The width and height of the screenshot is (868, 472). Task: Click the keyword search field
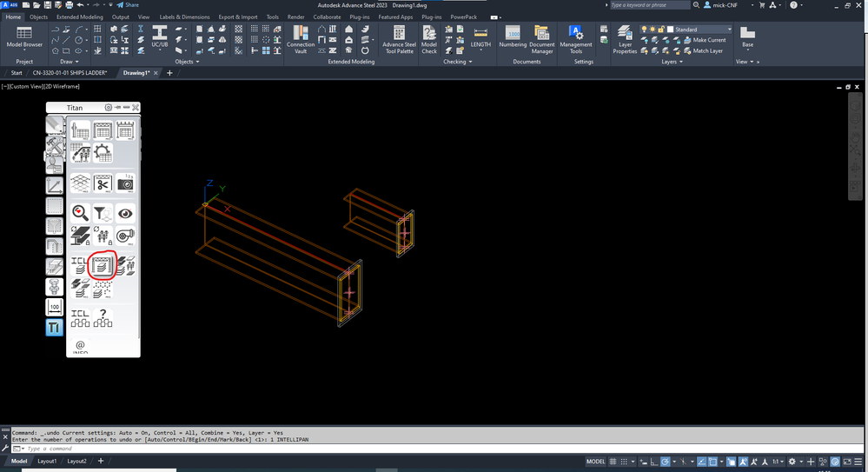pos(650,5)
